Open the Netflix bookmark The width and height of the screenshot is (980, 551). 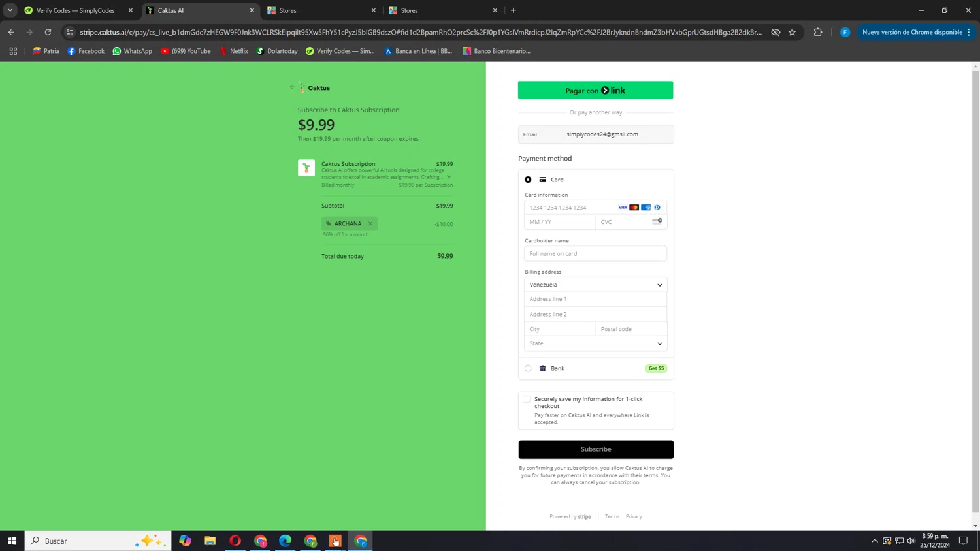(233, 51)
